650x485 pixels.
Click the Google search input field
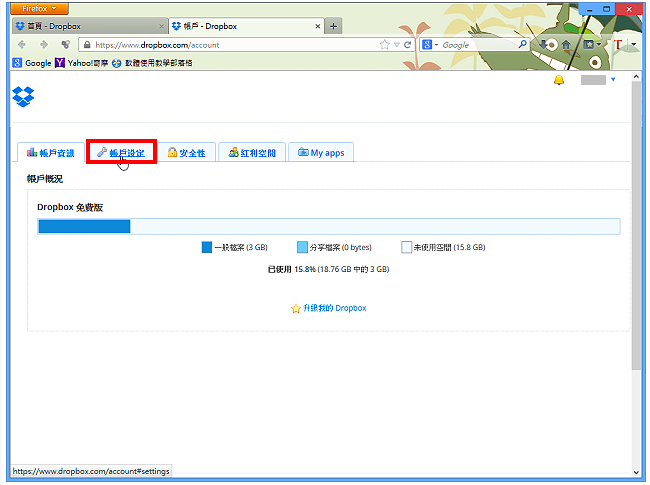click(x=478, y=45)
